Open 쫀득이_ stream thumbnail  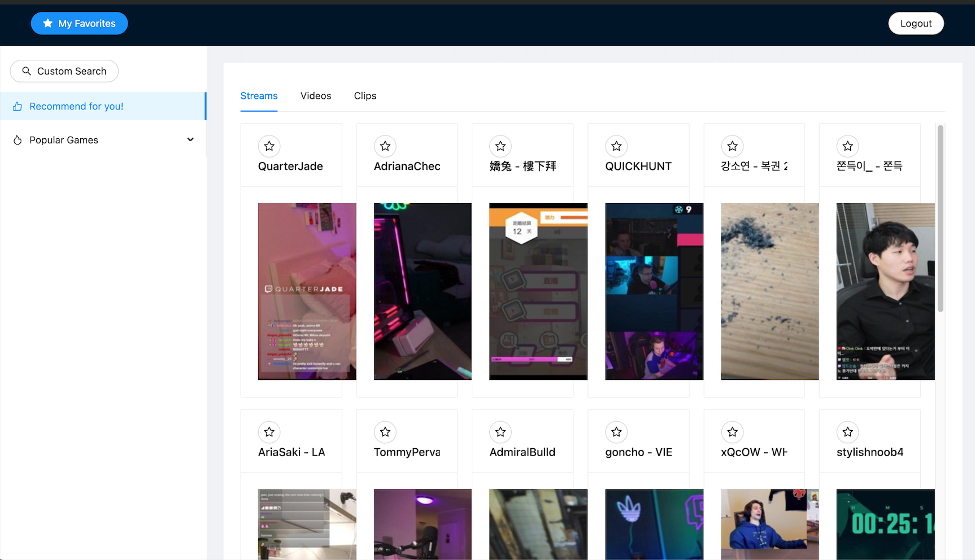click(885, 291)
